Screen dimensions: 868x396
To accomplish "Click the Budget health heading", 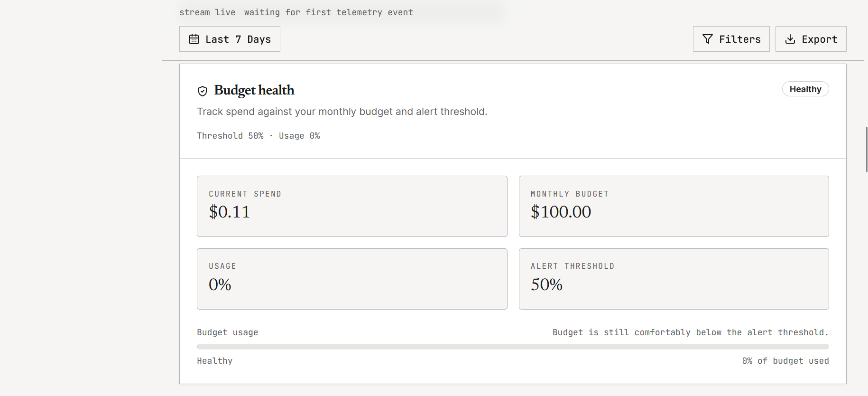I will click(x=254, y=90).
